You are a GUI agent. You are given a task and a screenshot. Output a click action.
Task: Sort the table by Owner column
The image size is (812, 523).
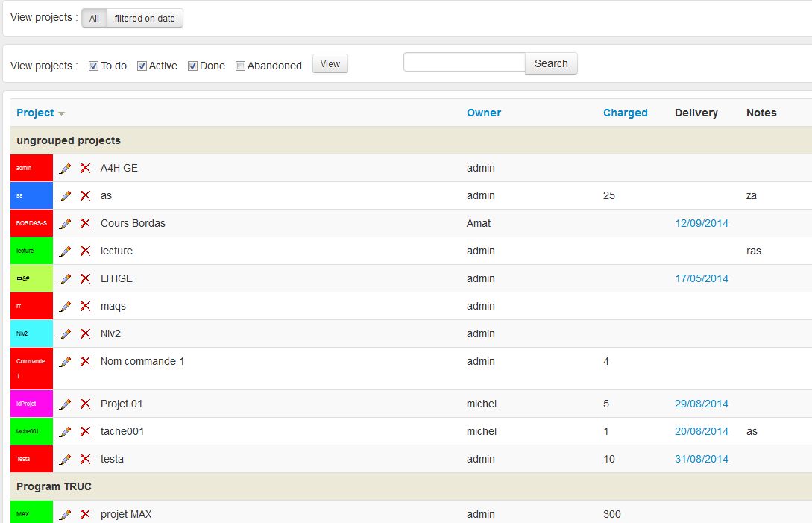[x=483, y=113]
